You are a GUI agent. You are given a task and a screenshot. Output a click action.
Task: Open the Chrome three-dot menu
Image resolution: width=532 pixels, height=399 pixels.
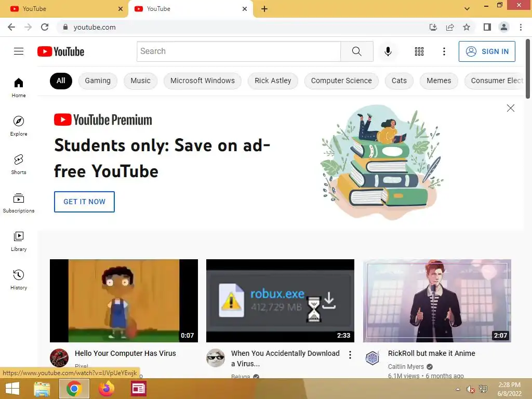coord(521,27)
